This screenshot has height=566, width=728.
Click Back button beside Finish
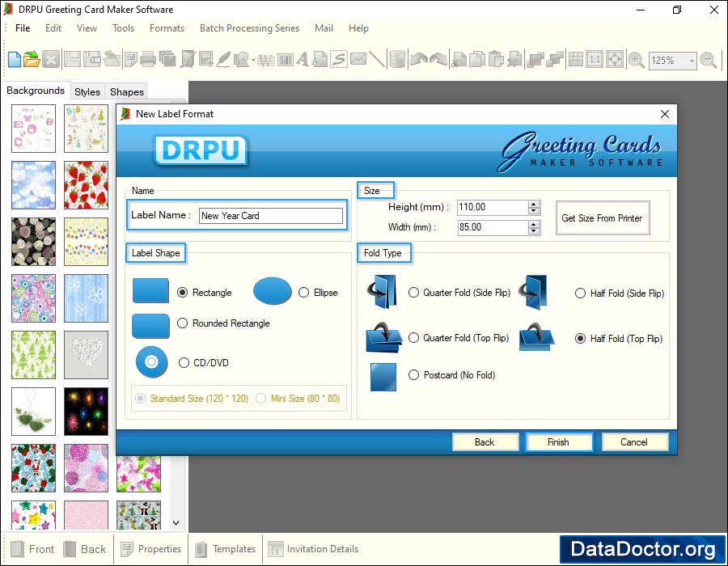click(485, 442)
